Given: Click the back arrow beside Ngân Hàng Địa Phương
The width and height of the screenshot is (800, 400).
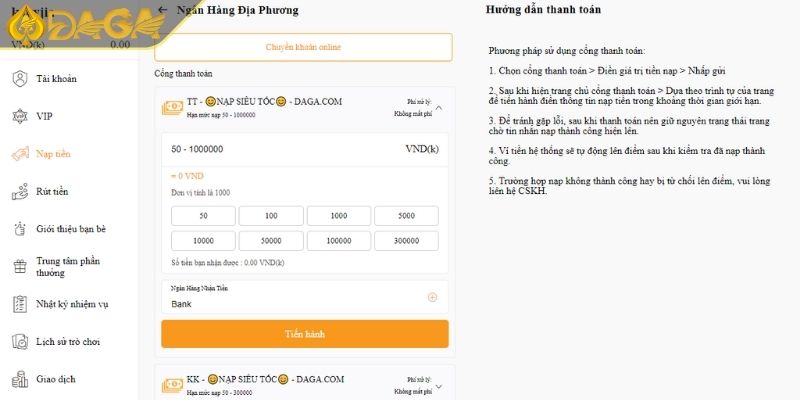Looking at the screenshot, I should 163,10.
